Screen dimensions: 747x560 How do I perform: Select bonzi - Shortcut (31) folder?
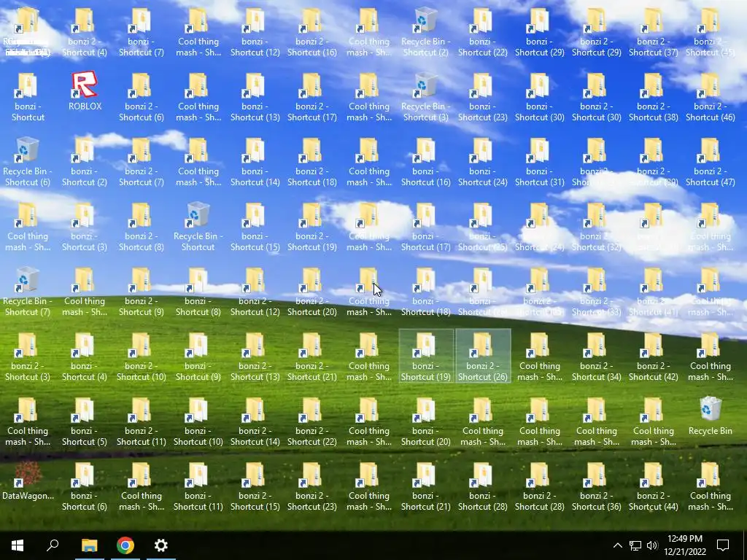tap(539, 161)
